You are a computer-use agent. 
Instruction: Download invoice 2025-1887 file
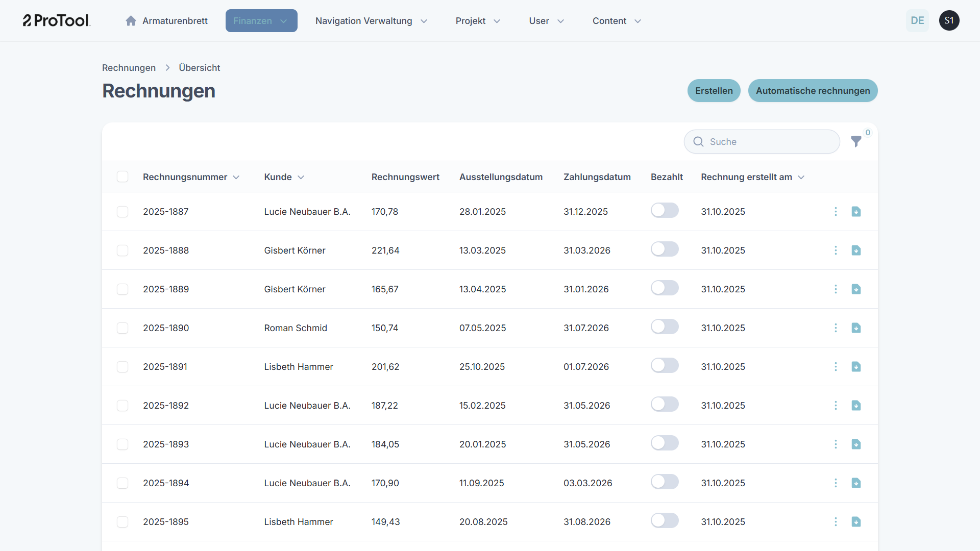[856, 212]
